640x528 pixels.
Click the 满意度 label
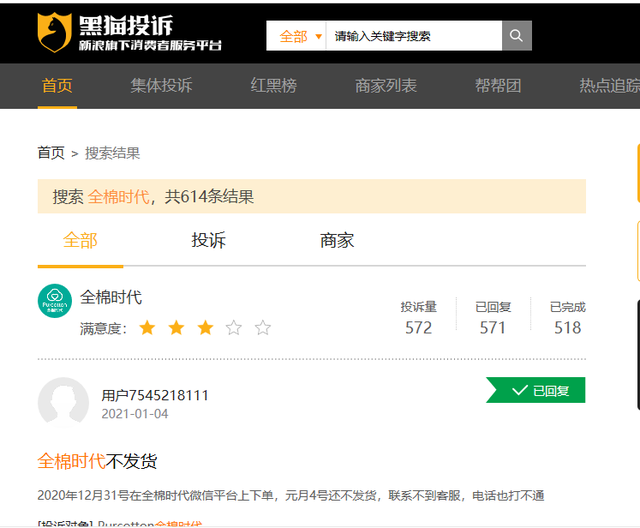(x=103, y=328)
